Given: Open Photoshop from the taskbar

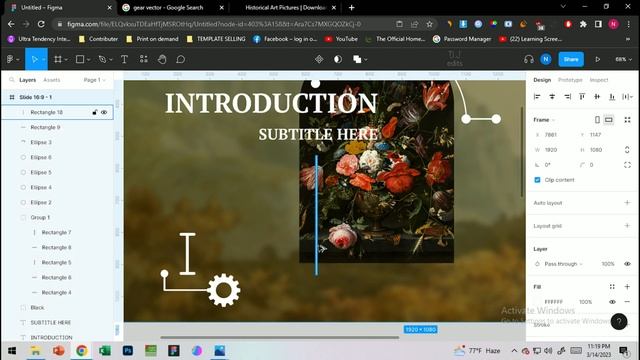Looking at the screenshot, I should (128, 351).
